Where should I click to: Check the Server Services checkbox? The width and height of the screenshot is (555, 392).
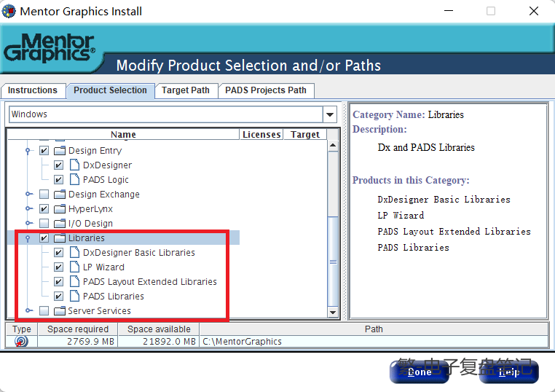tap(44, 311)
